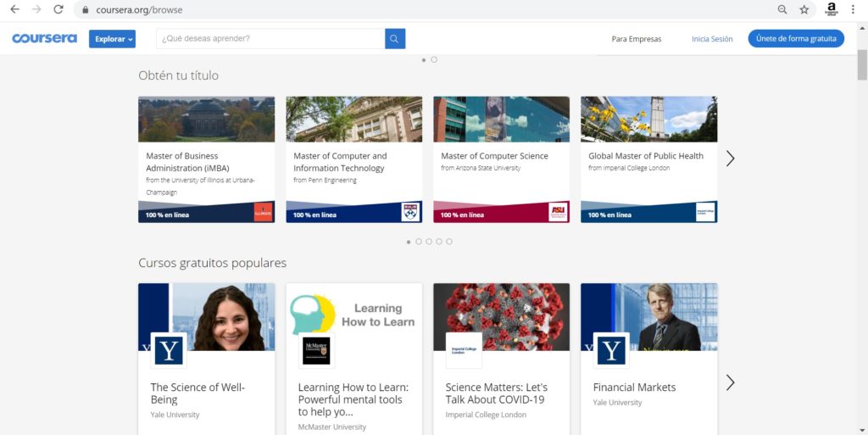
Task: Click the Imperial College logo on Public Health card
Action: pos(705,212)
